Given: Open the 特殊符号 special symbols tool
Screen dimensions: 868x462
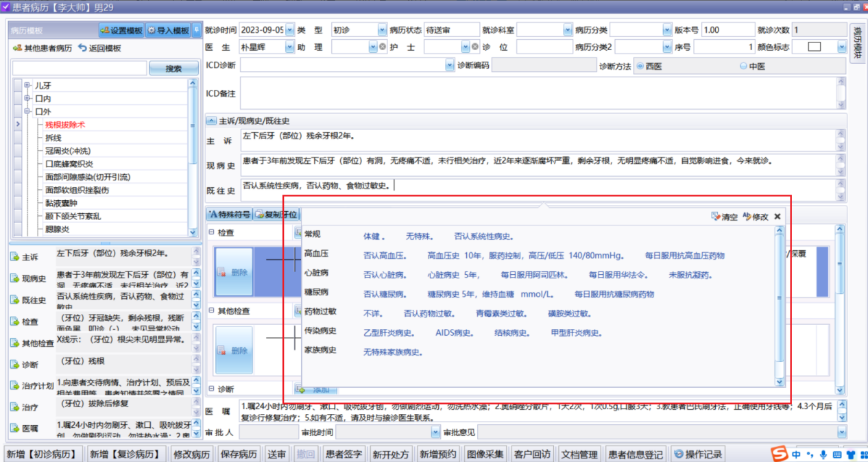Looking at the screenshot, I should [230, 215].
